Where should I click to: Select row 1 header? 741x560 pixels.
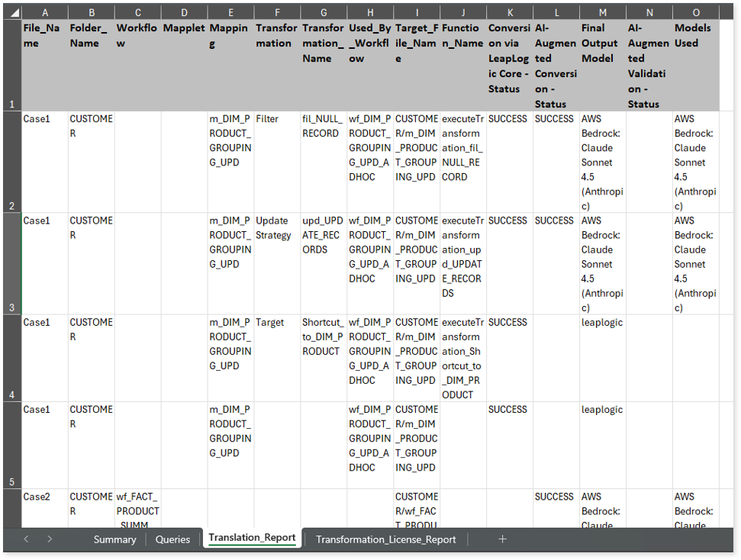(x=11, y=66)
